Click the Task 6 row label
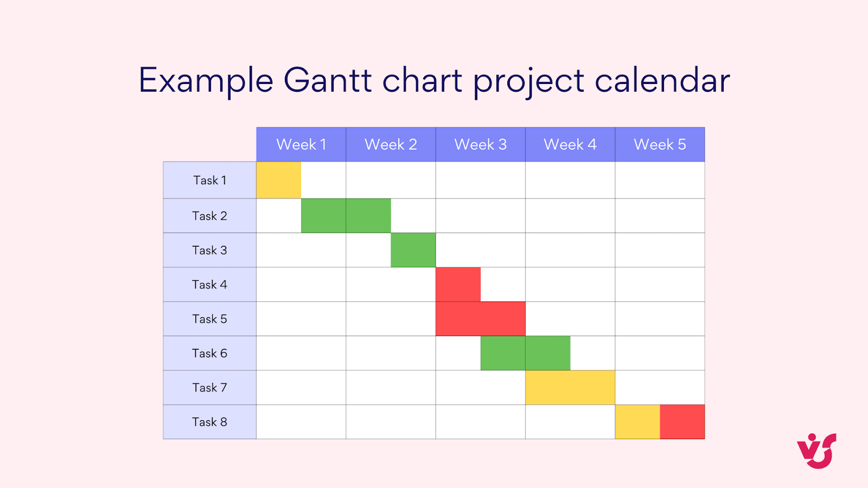This screenshot has width=868, height=488. point(210,354)
